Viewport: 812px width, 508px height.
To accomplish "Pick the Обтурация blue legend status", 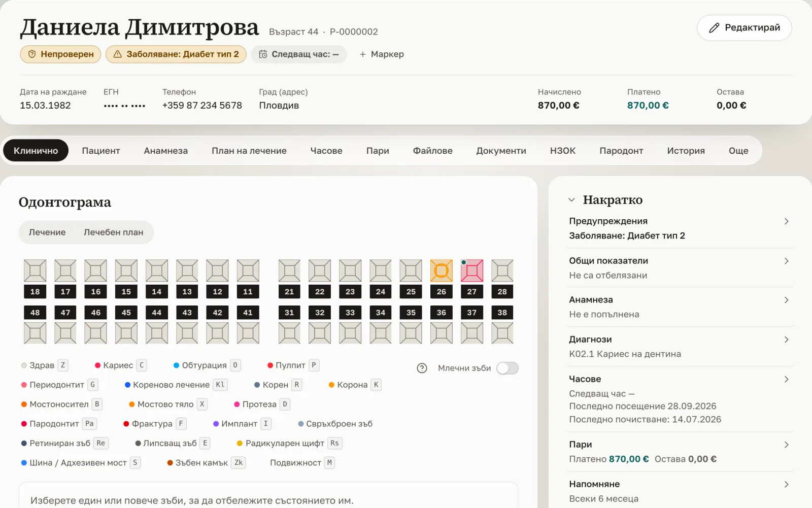I will point(207,365).
